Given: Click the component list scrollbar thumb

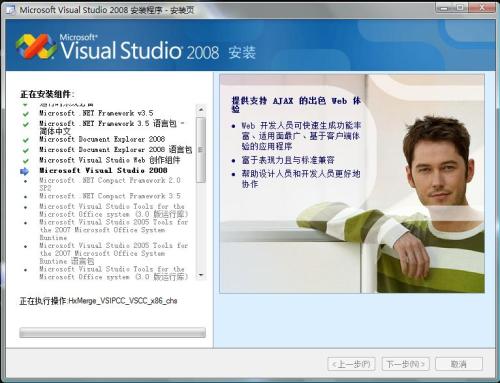Looking at the screenshot, I should (x=201, y=149).
